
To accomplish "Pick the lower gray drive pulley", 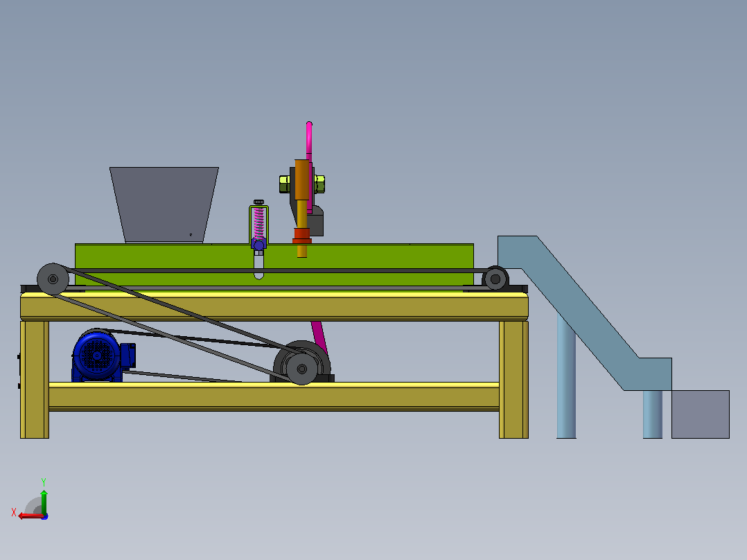I will click(301, 369).
